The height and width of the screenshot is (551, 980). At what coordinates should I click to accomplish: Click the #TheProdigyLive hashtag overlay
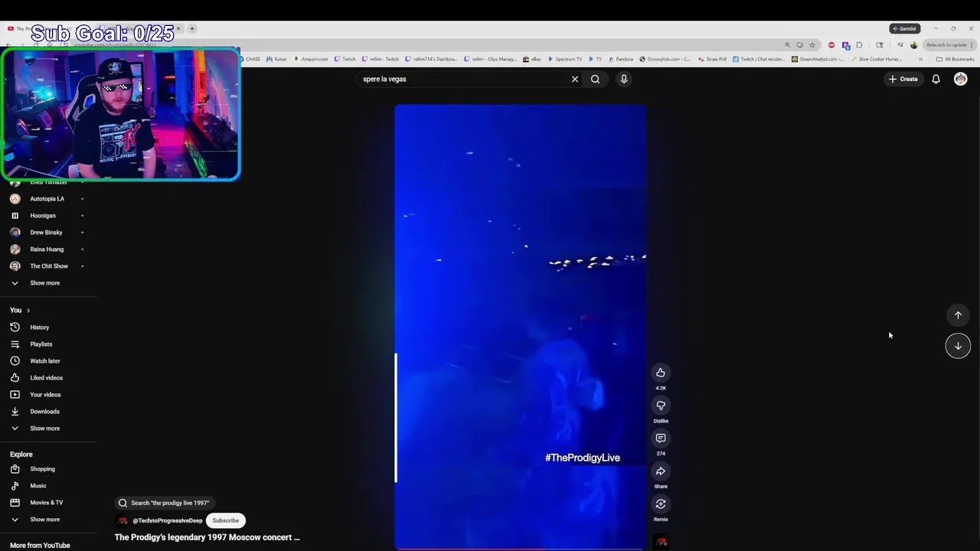click(x=583, y=458)
